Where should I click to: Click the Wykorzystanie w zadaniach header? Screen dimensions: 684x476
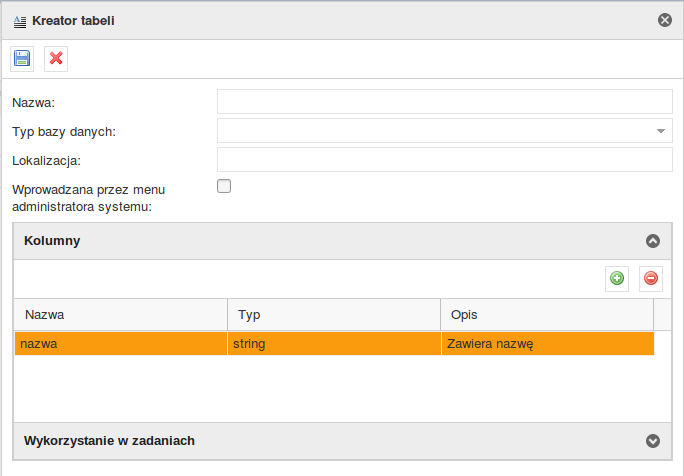[342, 441]
